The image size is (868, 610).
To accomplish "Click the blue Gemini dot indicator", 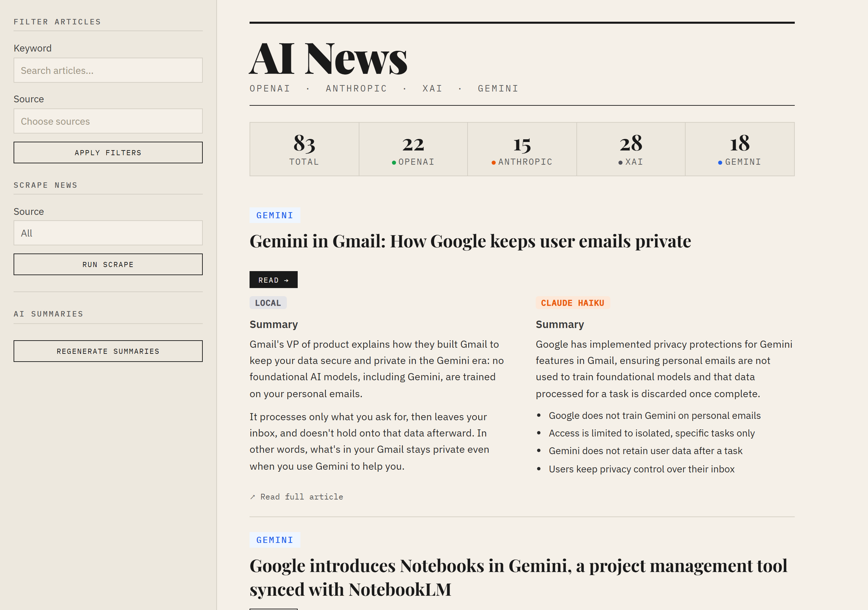I will coord(720,163).
